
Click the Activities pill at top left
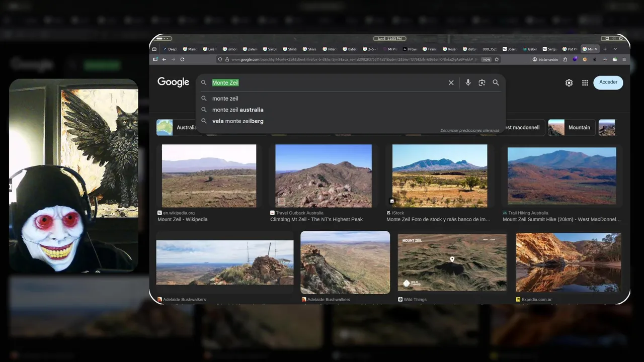[164, 39]
